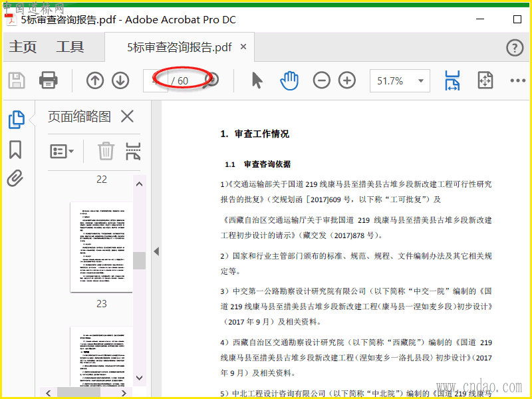
Task: Click the thumbnail page label 23
Action: pos(102,304)
